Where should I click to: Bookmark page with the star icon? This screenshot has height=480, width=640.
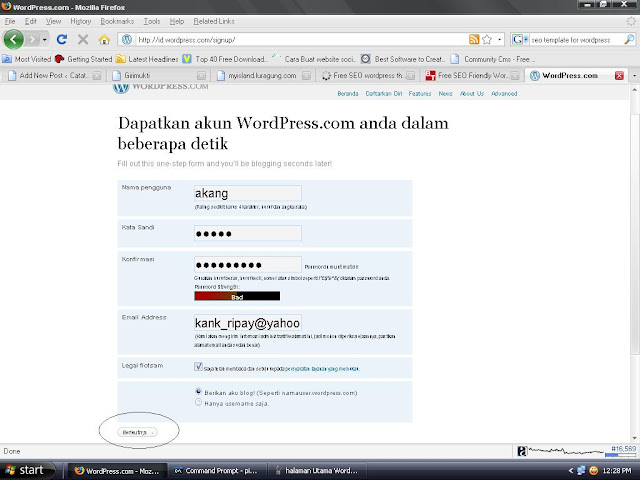click(487, 40)
